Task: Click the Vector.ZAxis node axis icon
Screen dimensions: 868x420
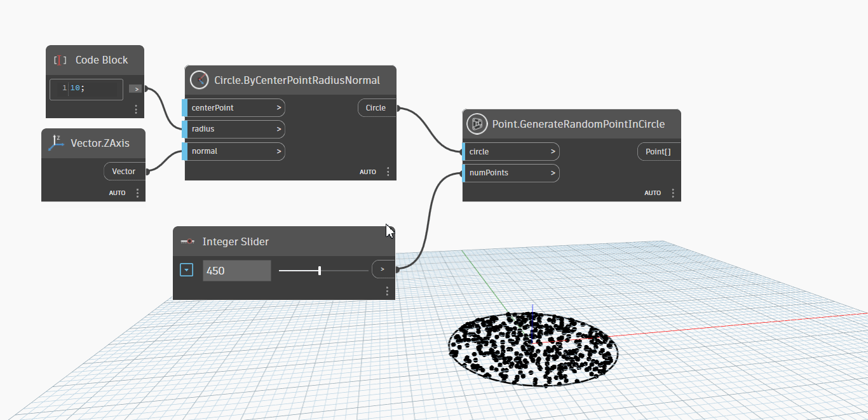Action: pyautogui.click(x=57, y=143)
